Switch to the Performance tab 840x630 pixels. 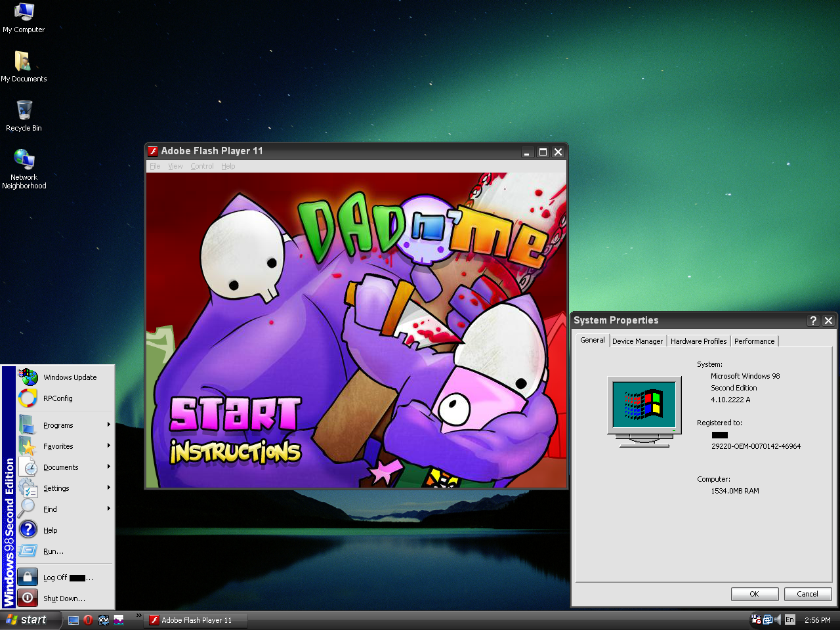(x=754, y=341)
